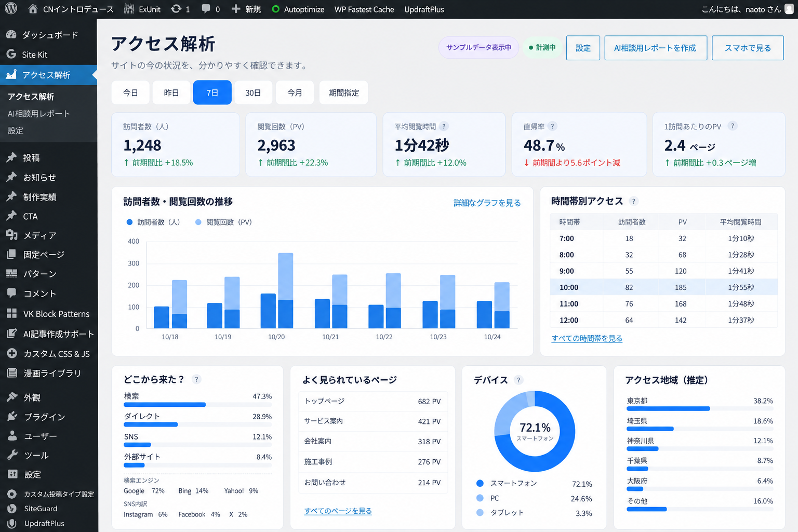Select the 30日 period tab

tap(253, 92)
